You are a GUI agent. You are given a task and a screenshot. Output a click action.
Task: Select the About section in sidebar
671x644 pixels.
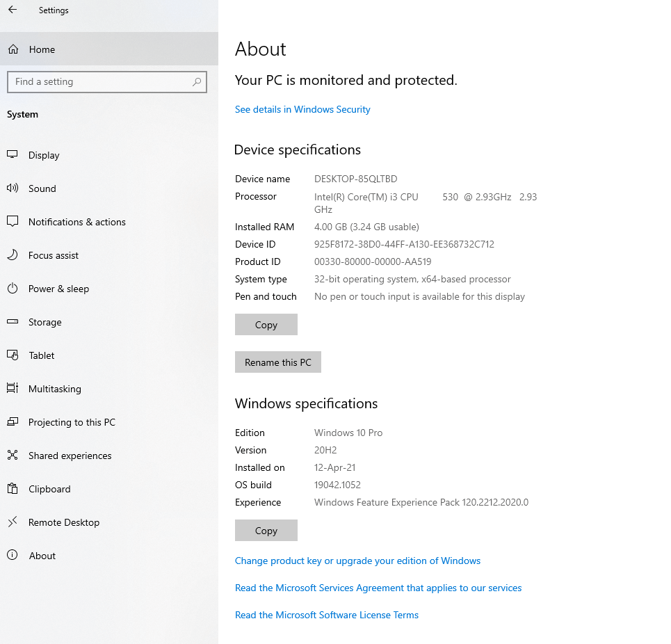[x=13, y=555]
